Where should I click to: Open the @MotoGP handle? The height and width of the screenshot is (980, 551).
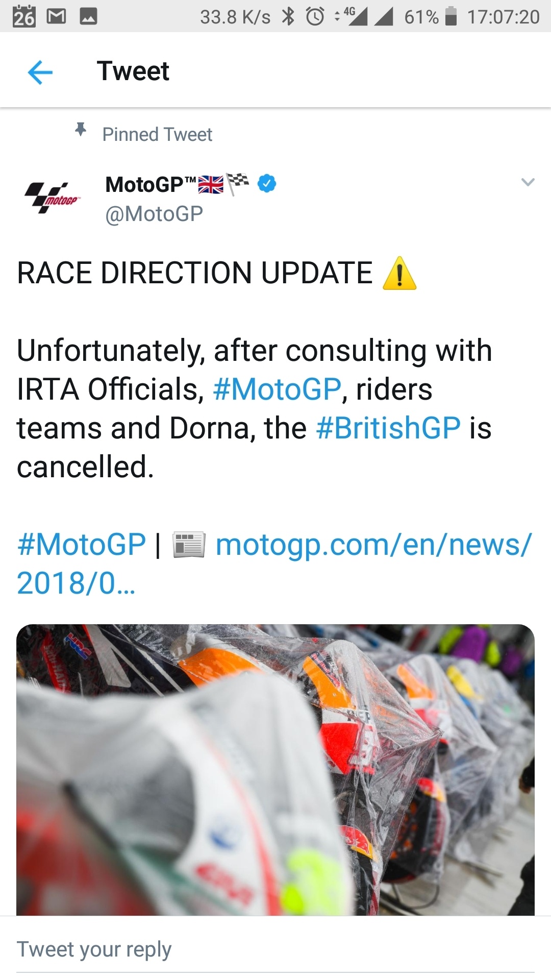(154, 214)
